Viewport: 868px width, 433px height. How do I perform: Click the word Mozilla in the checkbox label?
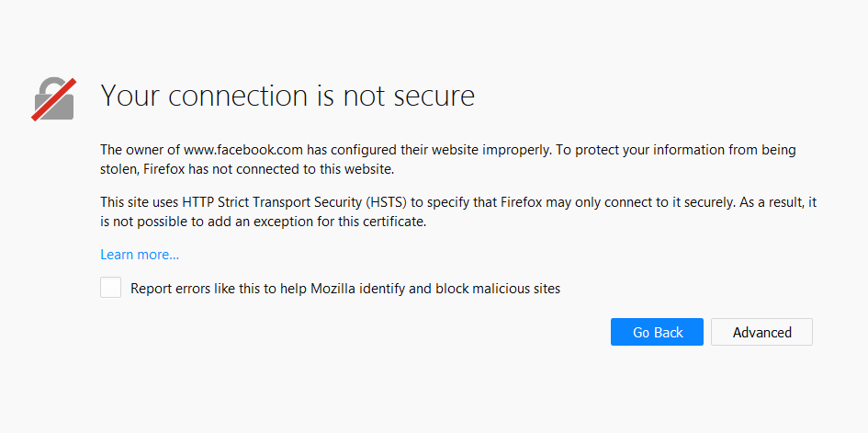coord(334,289)
